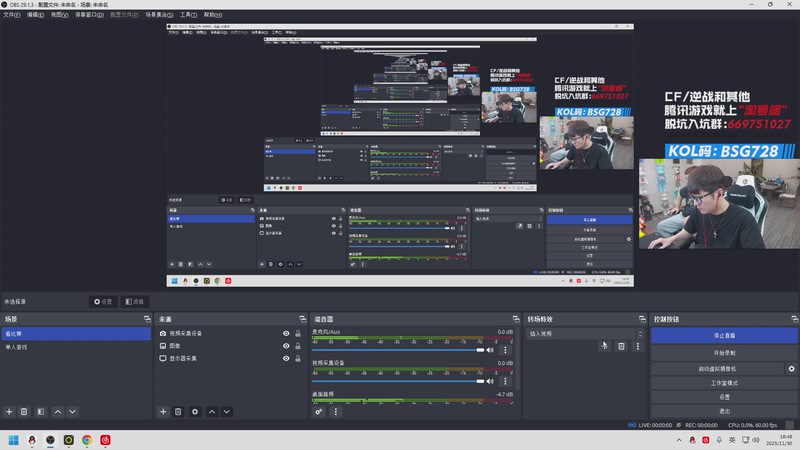Open mixer panel three-dot menu at bottom
Viewport: 800px width, 450px height.
coord(336,412)
